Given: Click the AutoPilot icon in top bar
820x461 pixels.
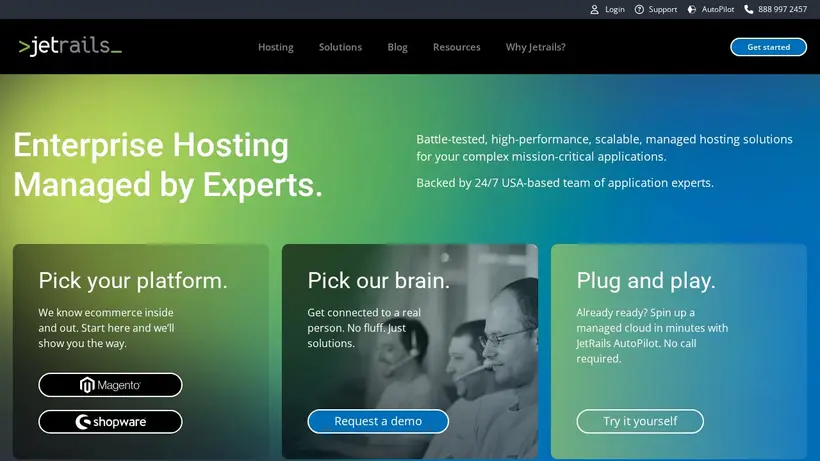Looking at the screenshot, I should coord(692,9).
